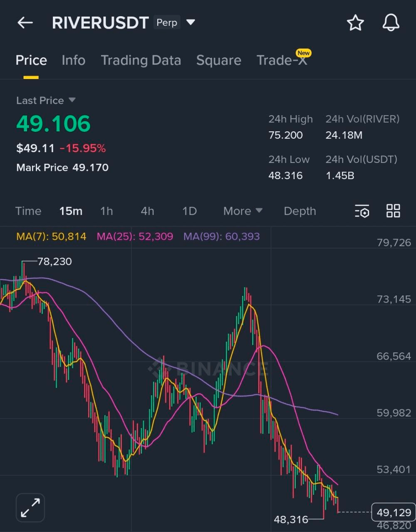This screenshot has width=416, height=532.
Task: Open chart indicator settings icon
Action: (362, 211)
